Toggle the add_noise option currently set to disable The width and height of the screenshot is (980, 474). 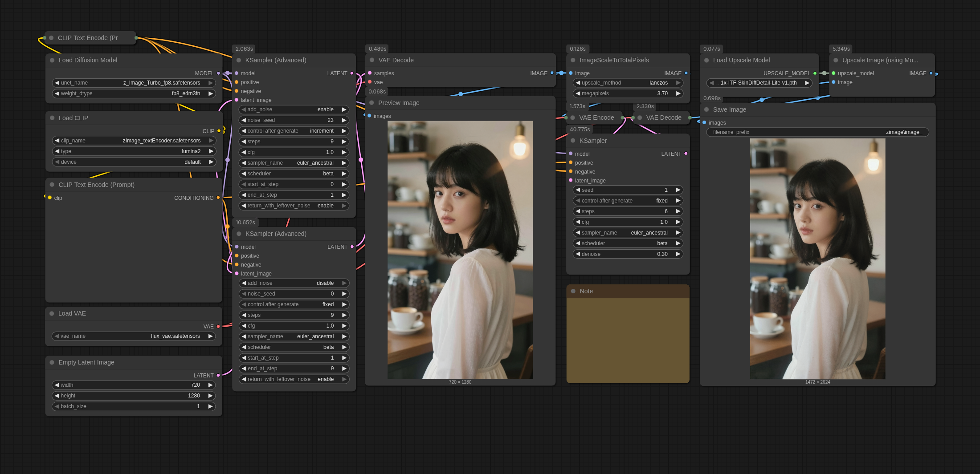pyautogui.click(x=294, y=283)
